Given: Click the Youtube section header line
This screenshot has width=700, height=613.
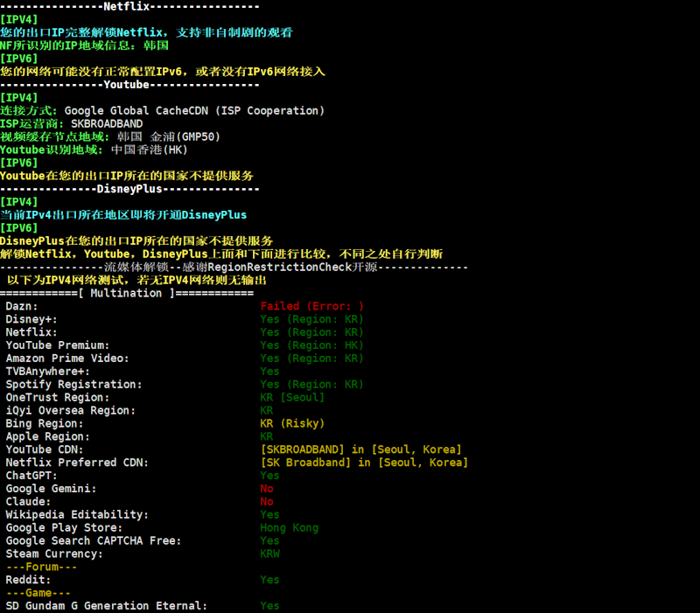Looking at the screenshot, I should coord(129,85).
